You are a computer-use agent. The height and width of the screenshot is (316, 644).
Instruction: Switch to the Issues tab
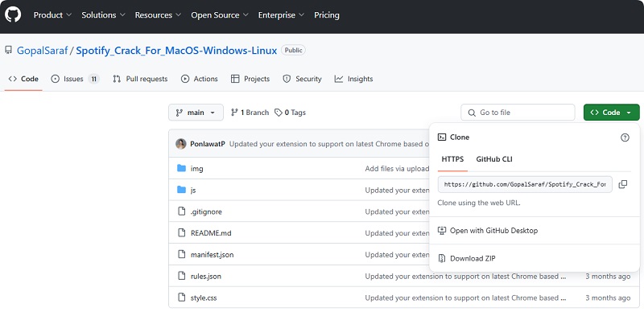click(75, 79)
